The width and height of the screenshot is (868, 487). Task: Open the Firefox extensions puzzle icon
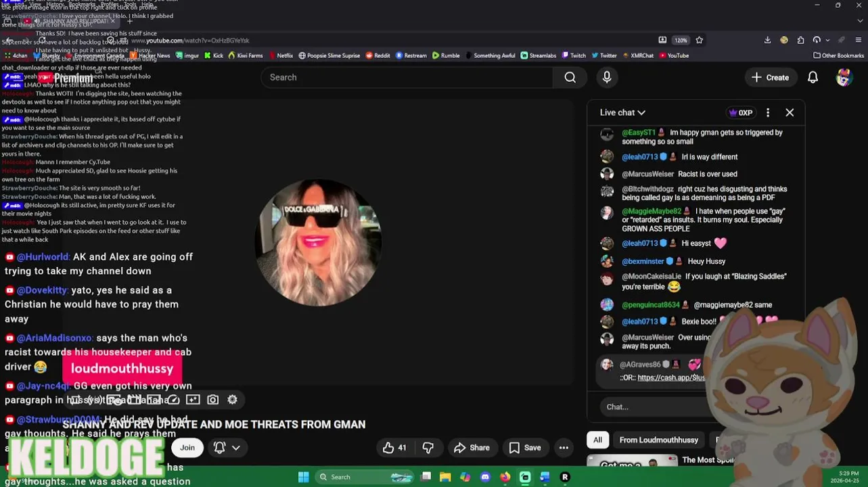pos(800,40)
